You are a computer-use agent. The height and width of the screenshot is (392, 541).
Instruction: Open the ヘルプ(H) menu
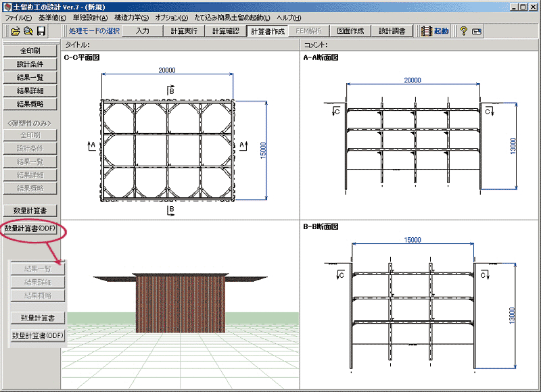coord(289,18)
